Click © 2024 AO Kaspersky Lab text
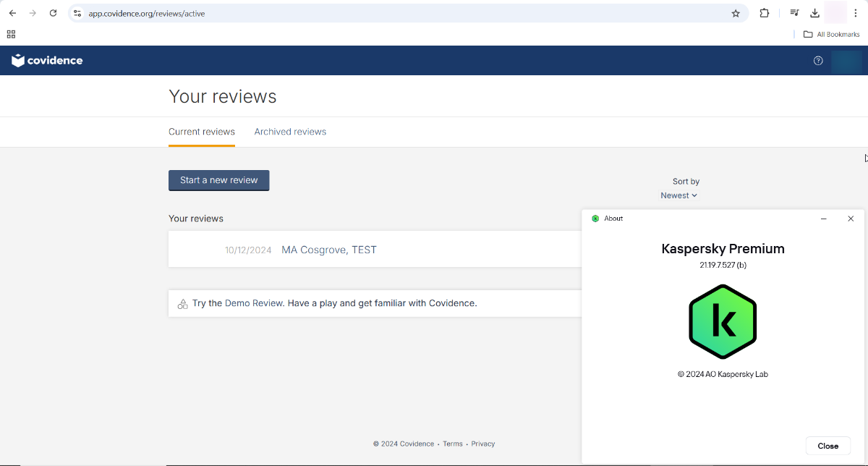The image size is (868, 466). pyautogui.click(x=723, y=374)
